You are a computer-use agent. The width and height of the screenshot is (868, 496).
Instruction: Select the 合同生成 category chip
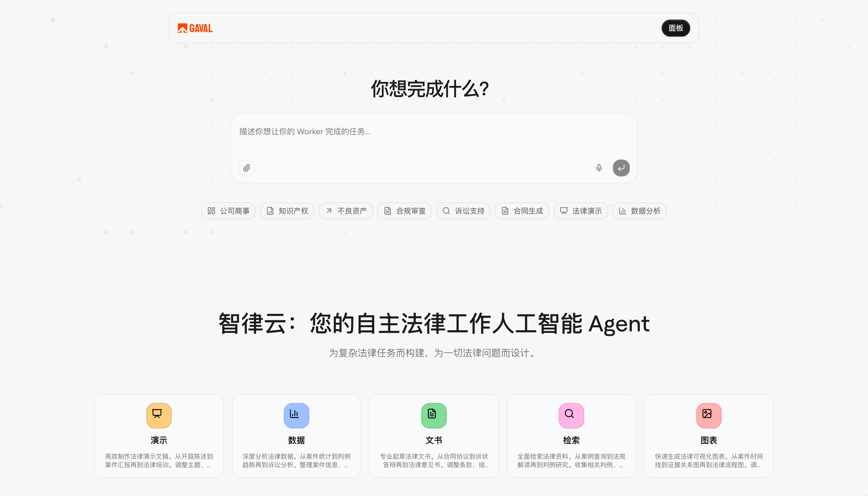tap(522, 211)
